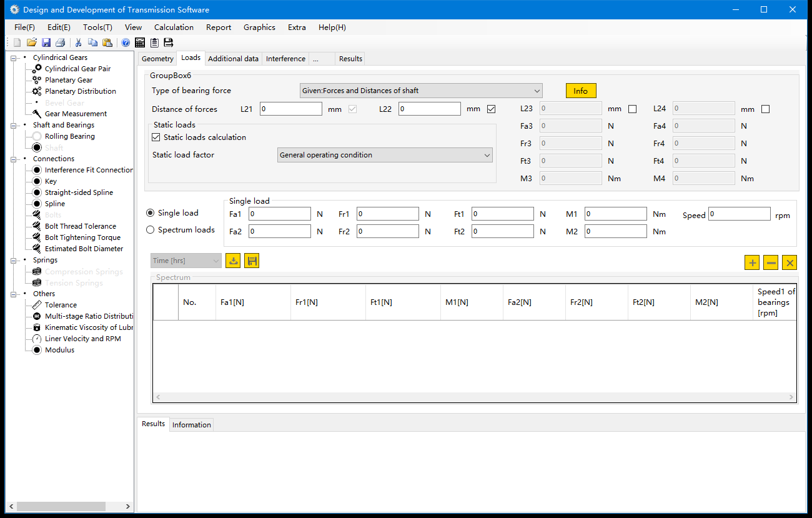This screenshot has width=812, height=518.
Task: Switch to the Additional data tab
Action: pos(233,59)
